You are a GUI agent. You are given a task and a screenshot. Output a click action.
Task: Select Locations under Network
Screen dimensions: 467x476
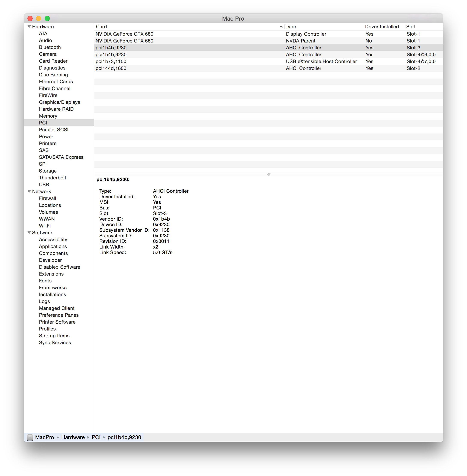click(x=50, y=205)
